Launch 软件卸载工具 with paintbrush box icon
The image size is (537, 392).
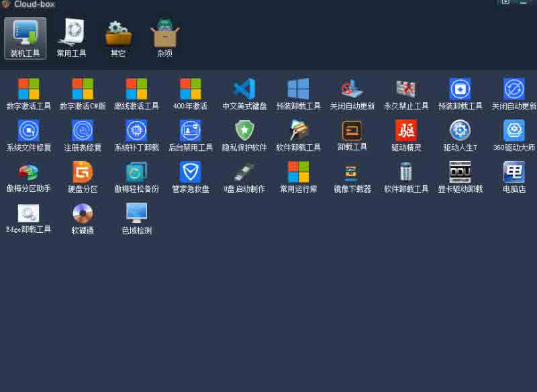(x=298, y=135)
